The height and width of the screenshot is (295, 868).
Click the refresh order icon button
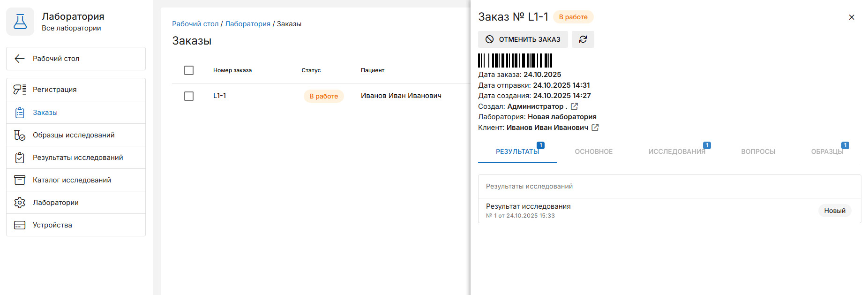[x=583, y=39]
